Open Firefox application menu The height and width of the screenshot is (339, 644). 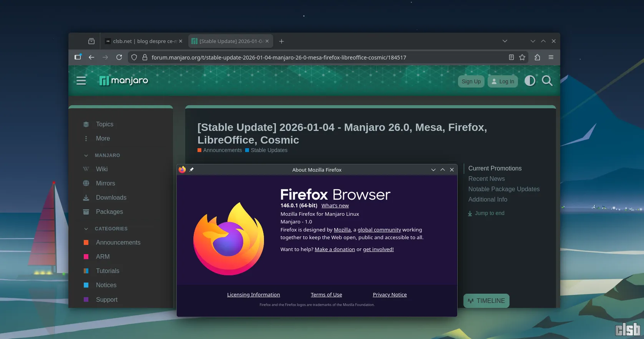pos(551,57)
